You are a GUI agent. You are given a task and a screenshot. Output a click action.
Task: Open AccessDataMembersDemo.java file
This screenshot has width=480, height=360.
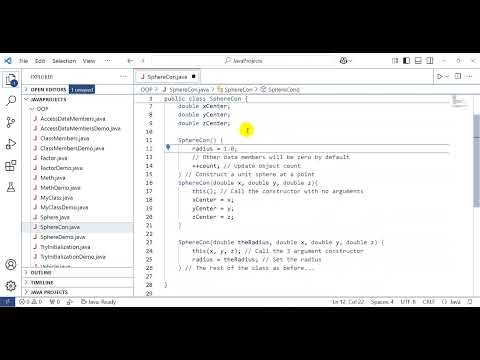[x=80, y=128]
